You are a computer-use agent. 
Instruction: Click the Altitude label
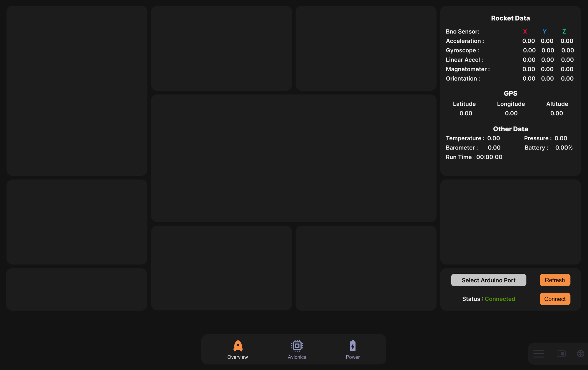coord(557,104)
